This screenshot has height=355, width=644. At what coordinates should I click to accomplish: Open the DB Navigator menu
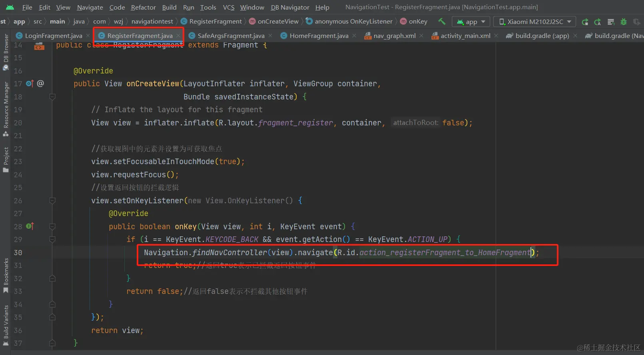click(x=290, y=8)
